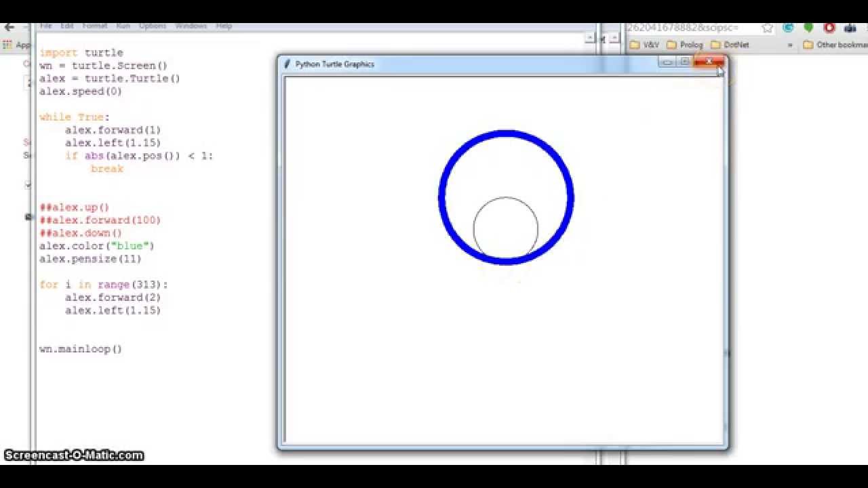868x488 pixels.
Task: Click the 'if abs(alex.pos()) < 1:' line
Action: [139, 156]
